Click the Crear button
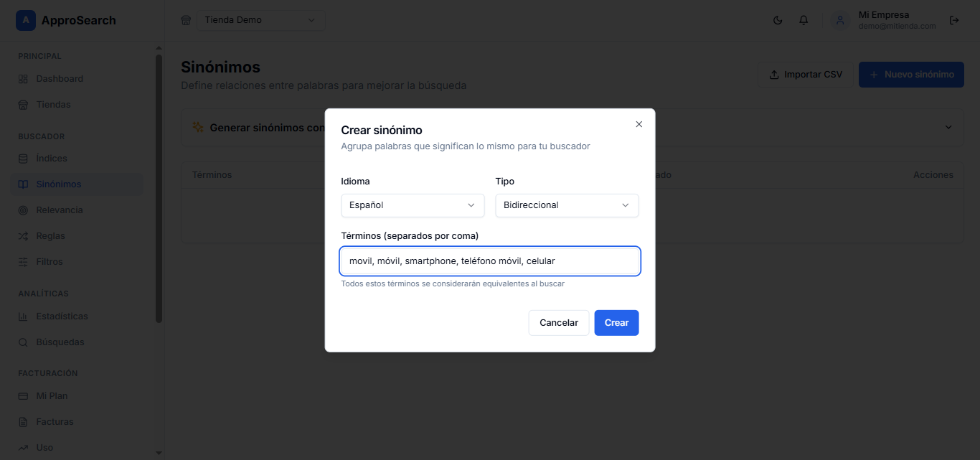Screen dimensions: 980x460 coord(616,323)
